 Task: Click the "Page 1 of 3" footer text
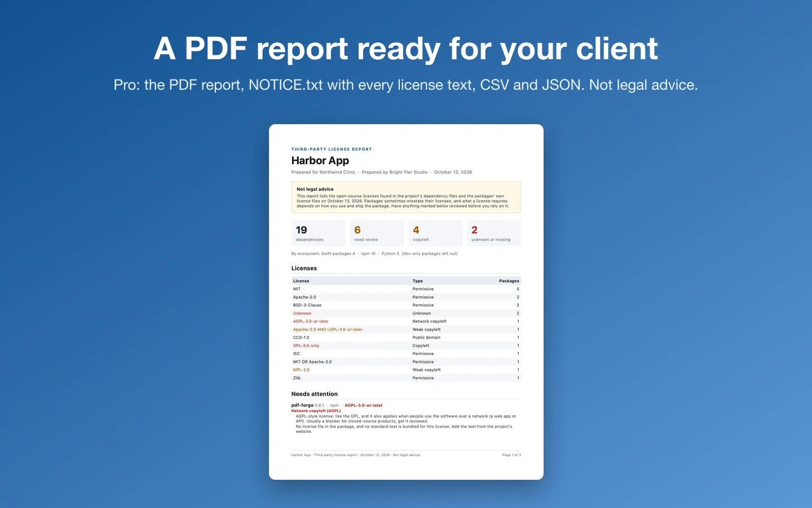click(511, 455)
